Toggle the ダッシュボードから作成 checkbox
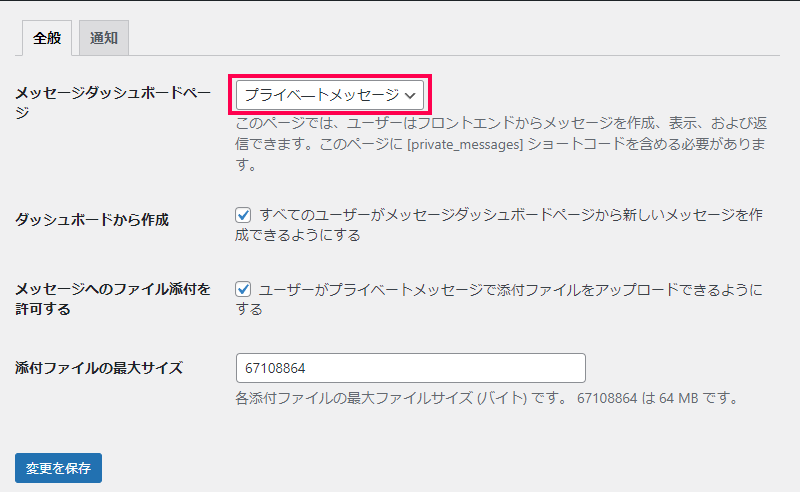This screenshot has height=492, width=800. pyautogui.click(x=243, y=215)
